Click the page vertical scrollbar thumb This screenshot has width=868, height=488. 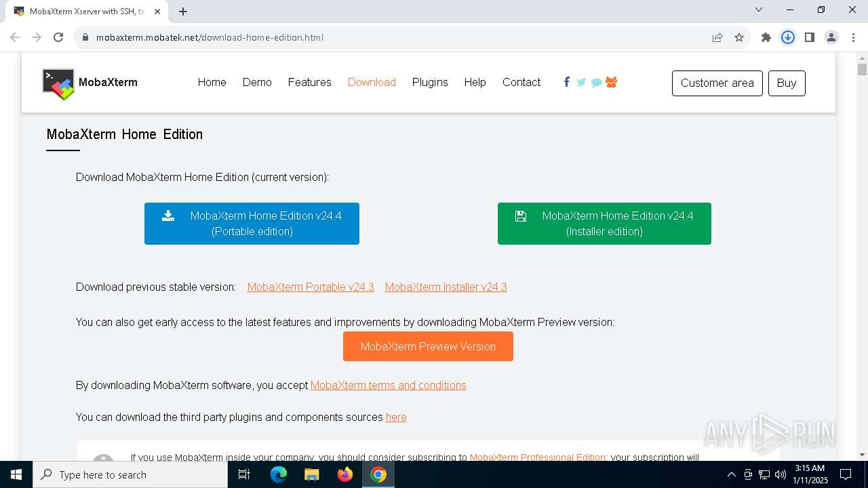point(862,69)
